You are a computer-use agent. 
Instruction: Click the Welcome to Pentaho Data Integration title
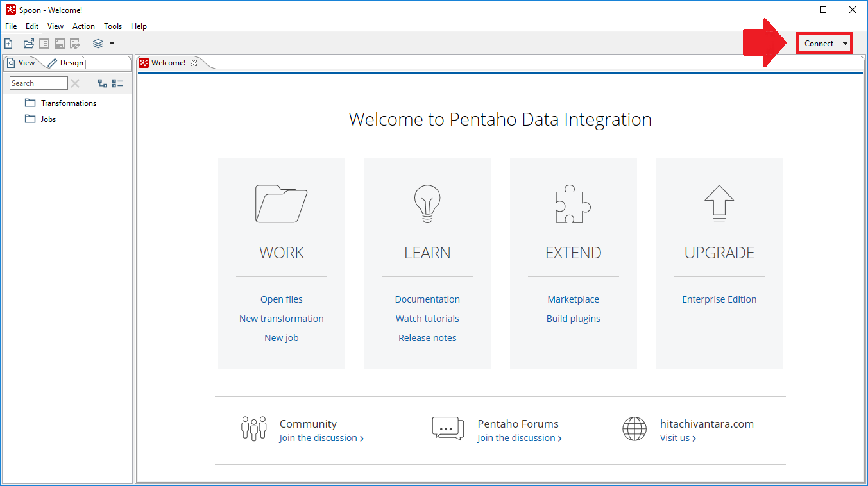500,119
